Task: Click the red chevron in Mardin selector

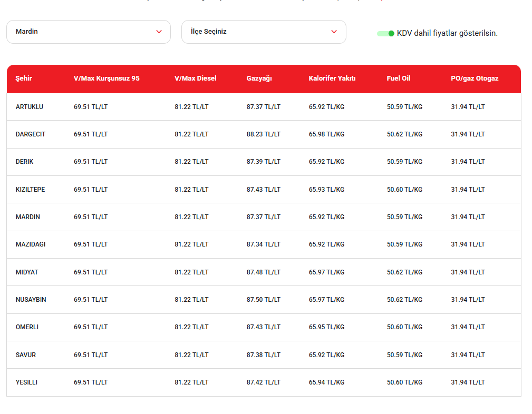Action: click(x=159, y=32)
